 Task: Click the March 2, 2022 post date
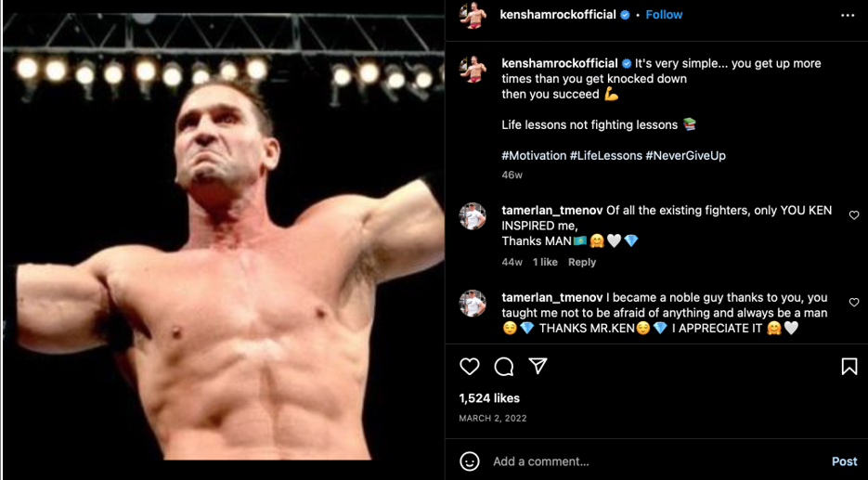pyautogui.click(x=492, y=419)
